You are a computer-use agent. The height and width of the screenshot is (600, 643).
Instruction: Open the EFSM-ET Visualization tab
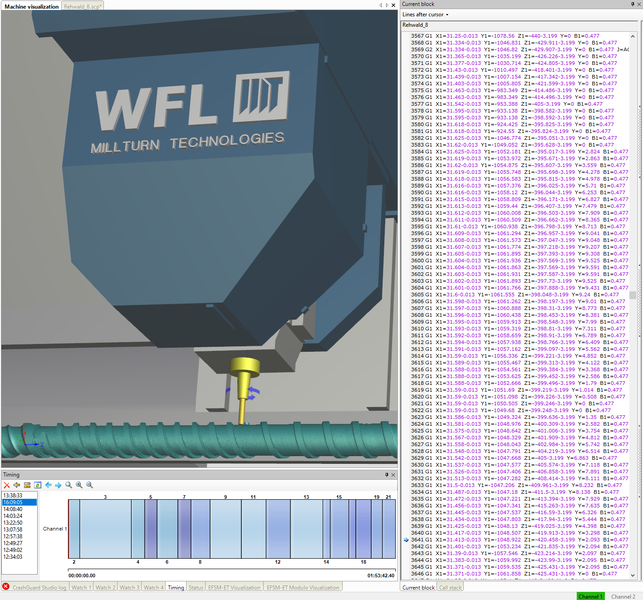234,587
